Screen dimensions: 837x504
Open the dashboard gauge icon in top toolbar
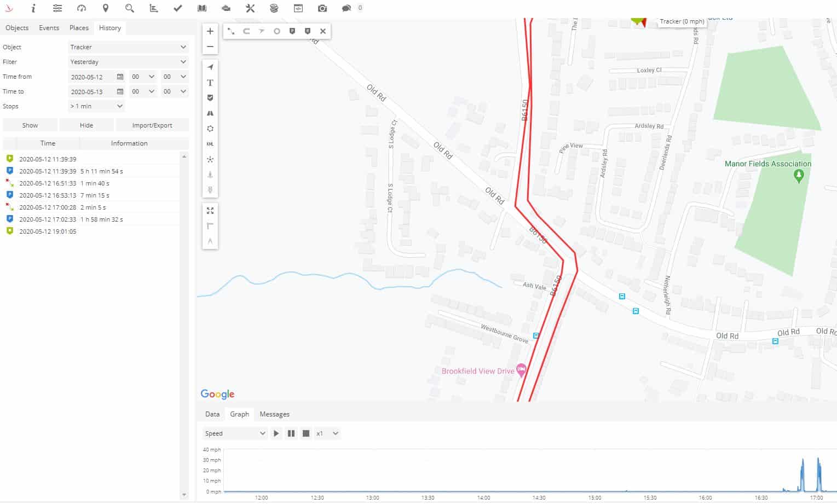82,8
